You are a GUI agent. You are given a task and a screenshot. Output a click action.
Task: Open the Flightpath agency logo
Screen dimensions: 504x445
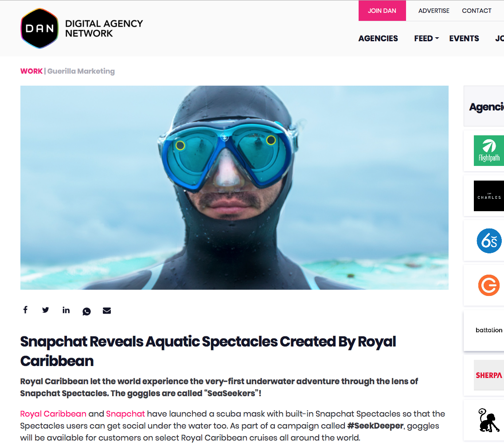point(488,150)
